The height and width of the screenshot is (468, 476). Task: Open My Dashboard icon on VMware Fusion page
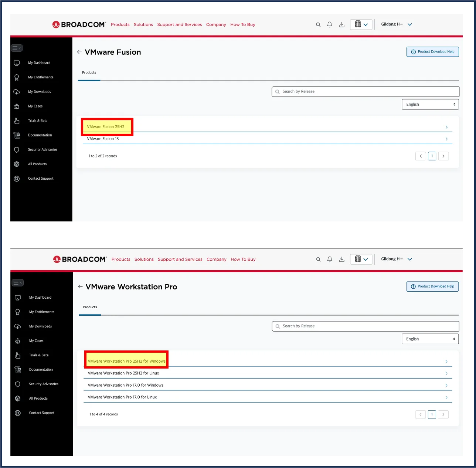tap(17, 63)
